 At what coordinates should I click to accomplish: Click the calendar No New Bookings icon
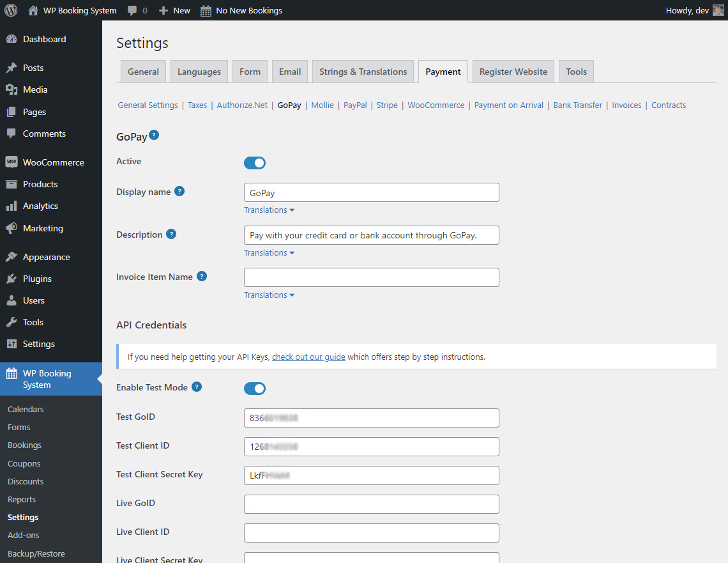[x=206, y=11]
